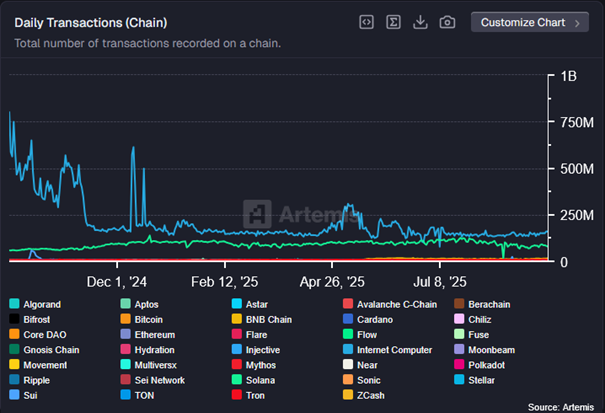The width and height of the screenshot is (605, 413).
Task: Click the Near legend entry
Action: click(360, 365)
